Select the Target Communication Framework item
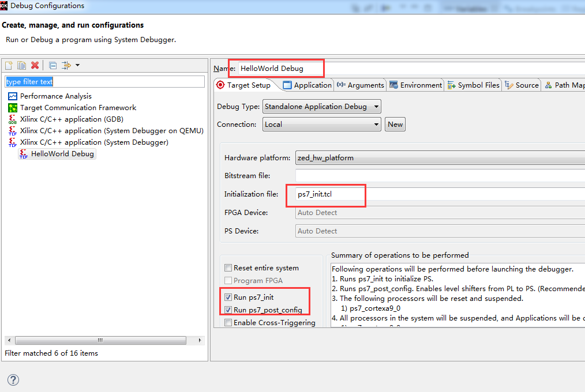Screen dimensions: 585x392 [78, 108]
